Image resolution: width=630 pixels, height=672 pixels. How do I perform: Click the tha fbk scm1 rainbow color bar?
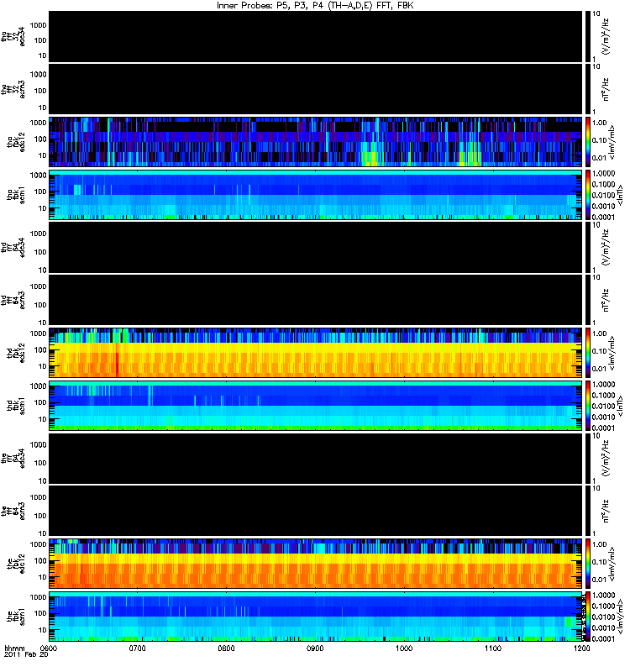click(x=587, y=195)
